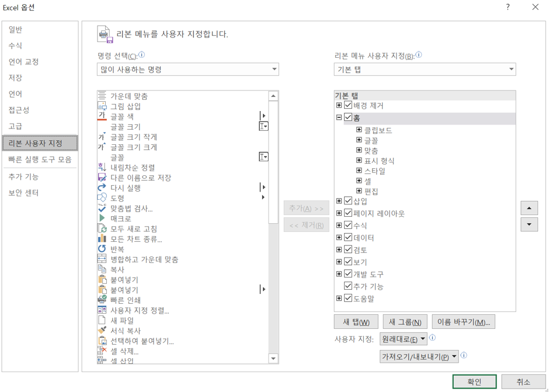Choose the 반복 repeat icon

(102, 249)
